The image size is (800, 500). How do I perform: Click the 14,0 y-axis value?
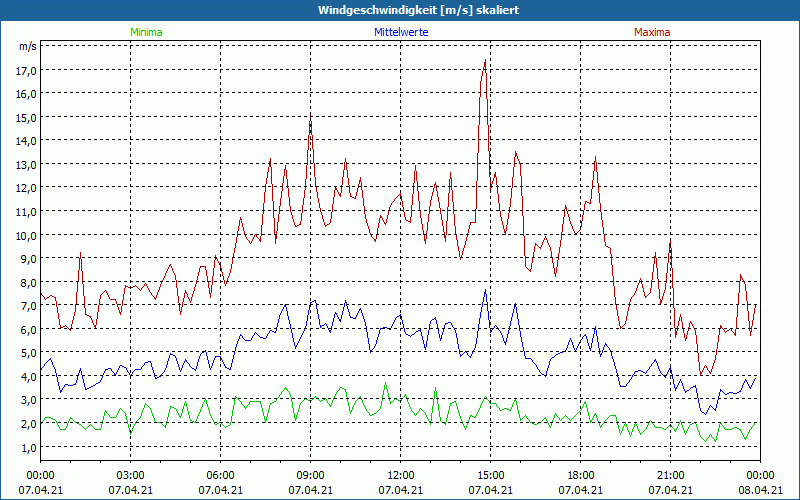pyautogui.click(x=26, y=141)
